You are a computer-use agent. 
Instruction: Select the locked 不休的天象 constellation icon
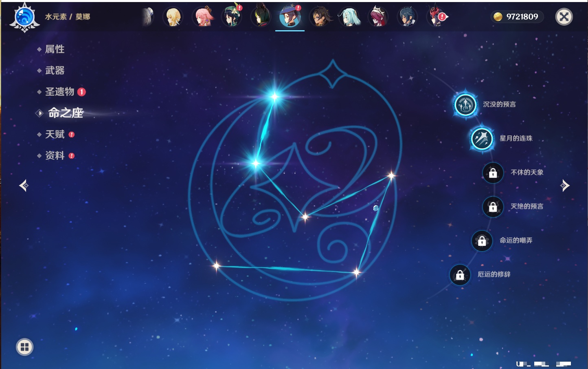click(x=493, y=173)
